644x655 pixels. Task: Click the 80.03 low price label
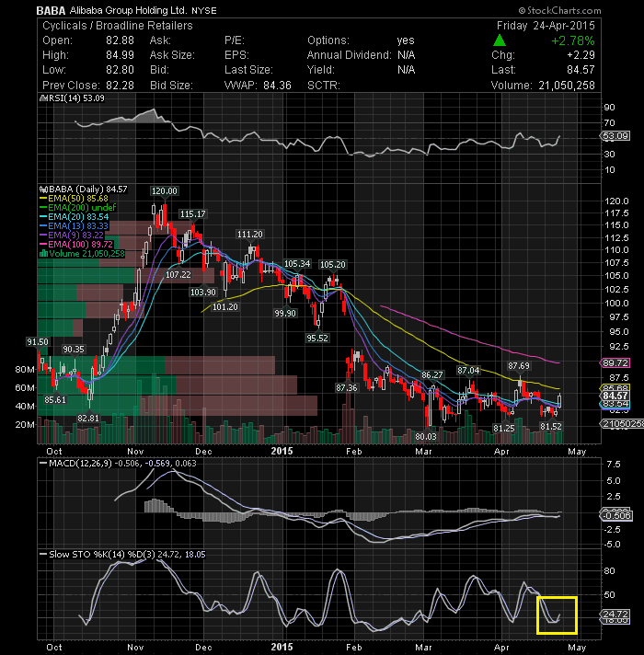pyautogui.click(x=426, y=437)
